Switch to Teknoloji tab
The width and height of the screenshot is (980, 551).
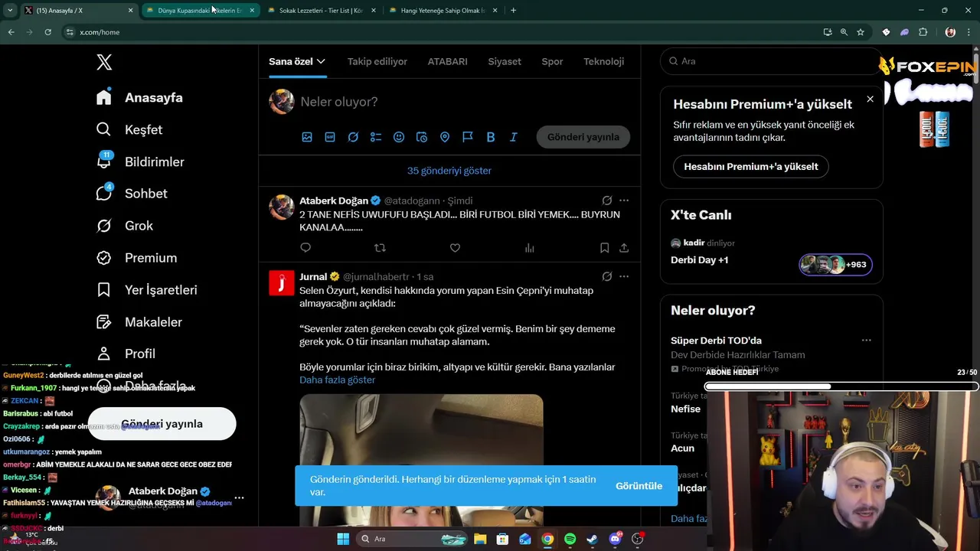(x=603, y=61)
